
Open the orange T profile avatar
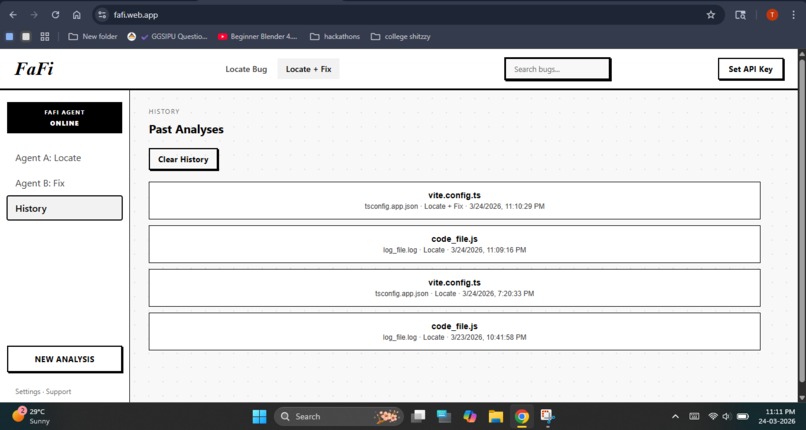(x=772, y=15)
